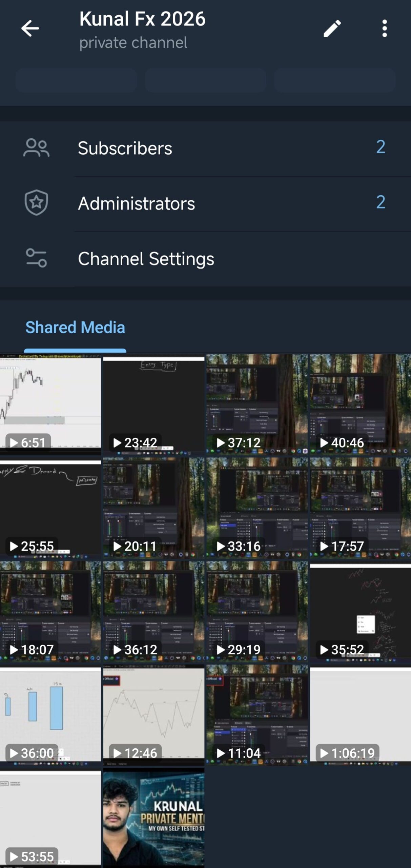Tap the back arrow icon
This screenshot has height=868, width=411.
[x=30, y=28]
